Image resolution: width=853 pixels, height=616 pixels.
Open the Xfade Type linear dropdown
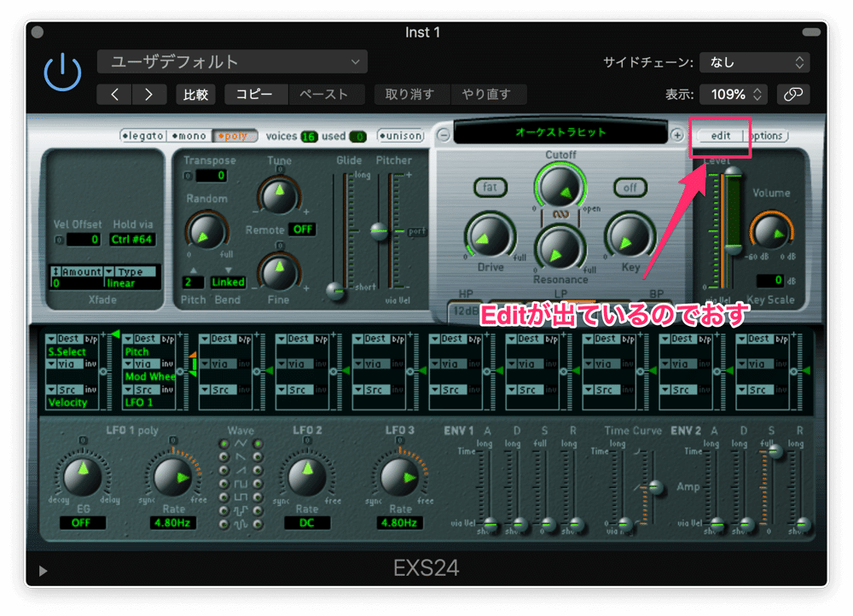(x=131, y=277)
